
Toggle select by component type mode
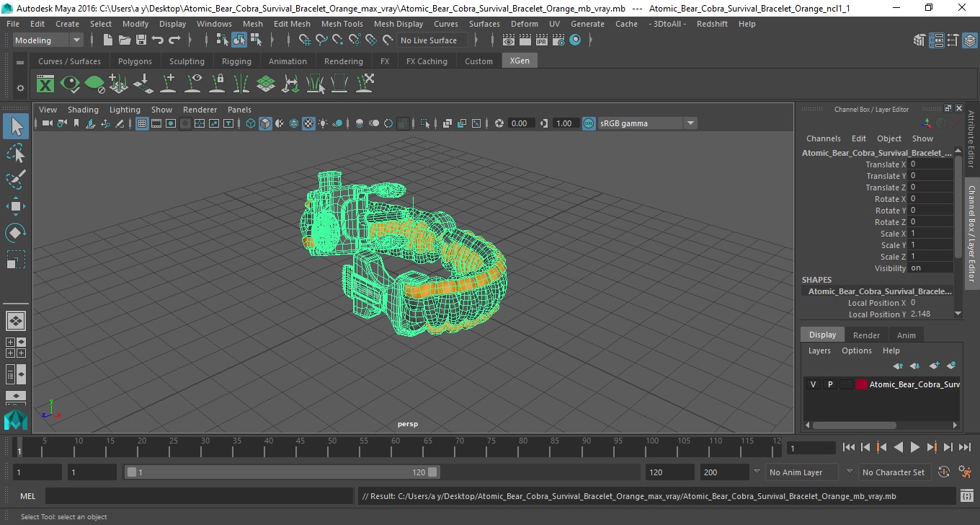[x=256, y=40]
